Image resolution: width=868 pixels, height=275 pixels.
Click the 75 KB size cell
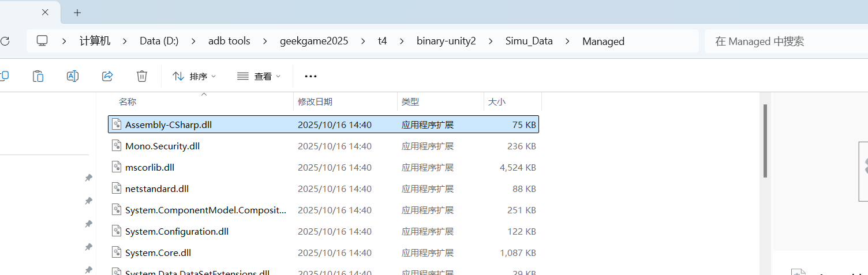pyautogui.click(x=524, y=125)
